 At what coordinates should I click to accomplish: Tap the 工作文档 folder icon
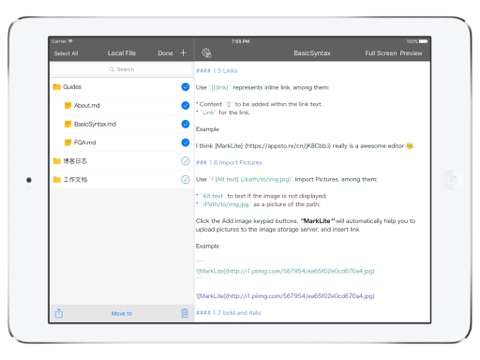pyautogui.click(x=57, y=180)
